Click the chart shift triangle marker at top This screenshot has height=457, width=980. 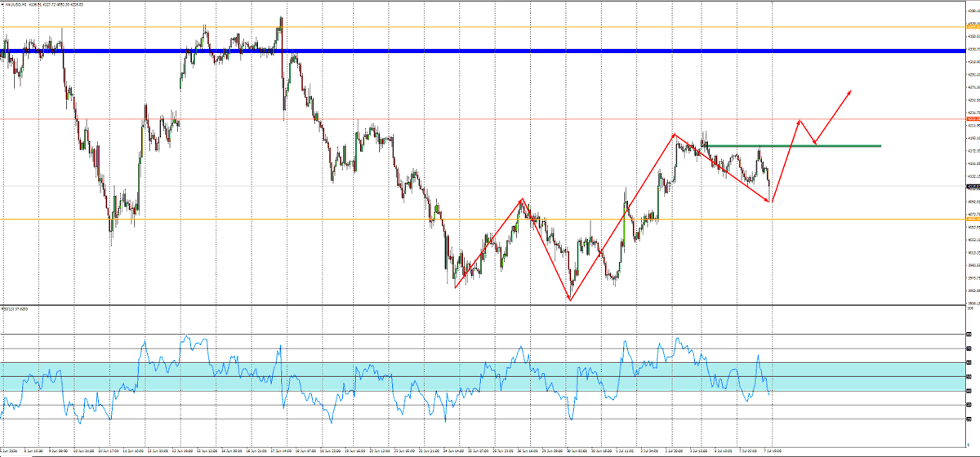click(x=772, y=2)
